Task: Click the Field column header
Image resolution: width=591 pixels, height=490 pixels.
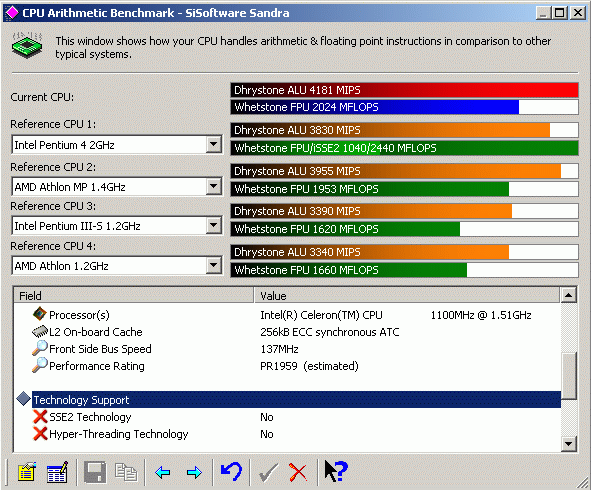Action: [133, 296]
